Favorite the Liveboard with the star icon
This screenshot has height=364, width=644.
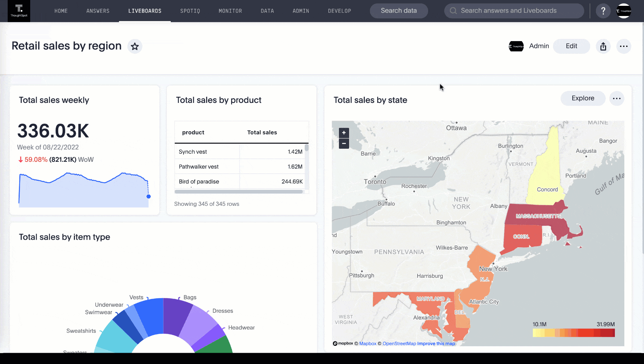[x=135, y=47]
